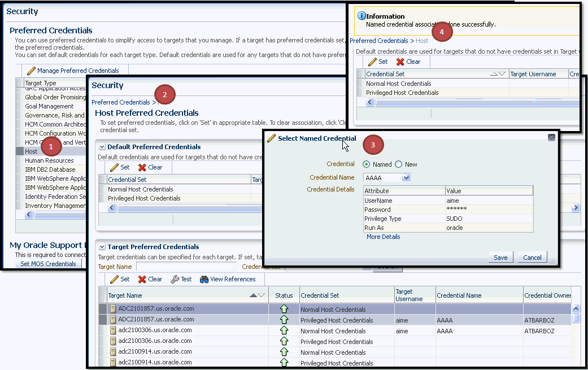Click Preferred Credentials breadcrumb in Host window
The height and width of the screenshot is (370, 588).
click(x=120, y=102)
